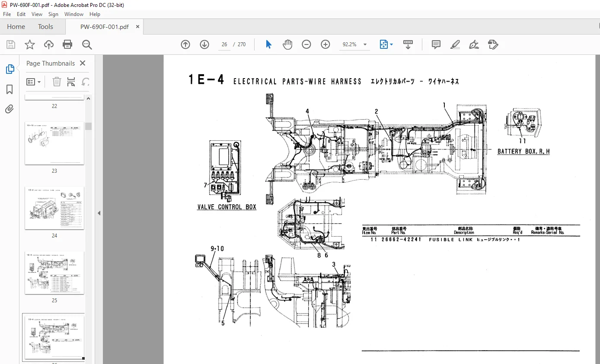Screen dimensions: 600x364
Task: Click the thumbnails panel scrollbar handle
Action: pos(88,126)
